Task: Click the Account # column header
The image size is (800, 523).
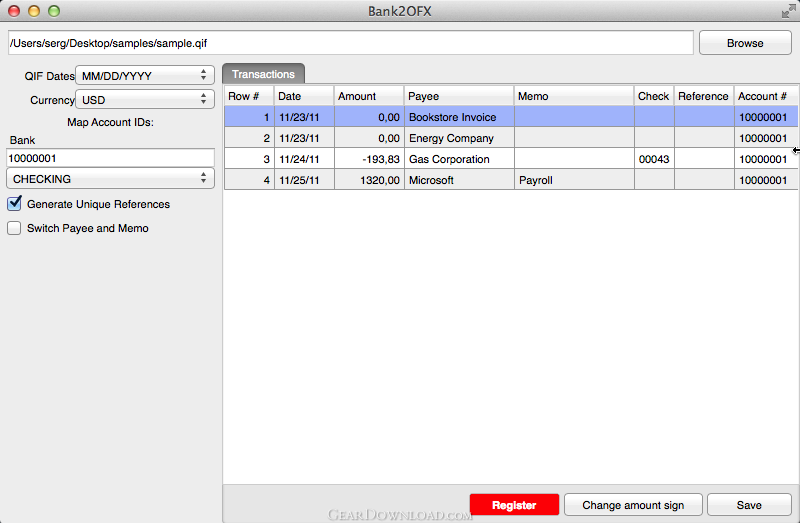Action: (766, 96)
